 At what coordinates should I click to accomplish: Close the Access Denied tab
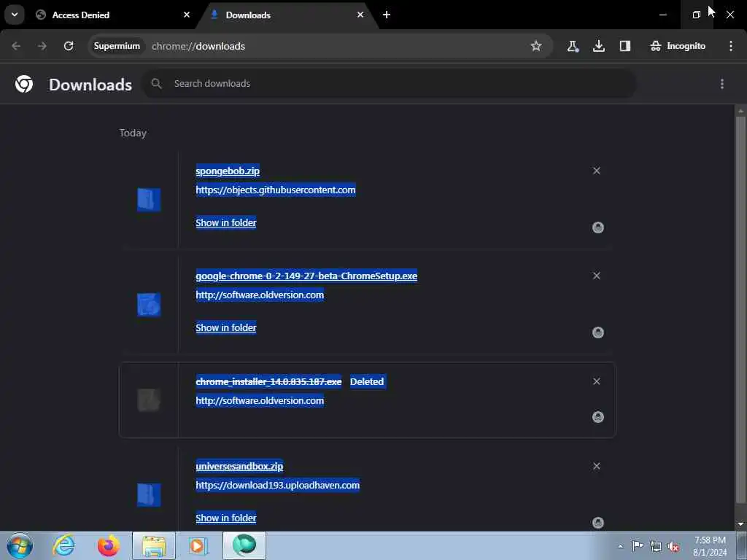coord(186,15)
